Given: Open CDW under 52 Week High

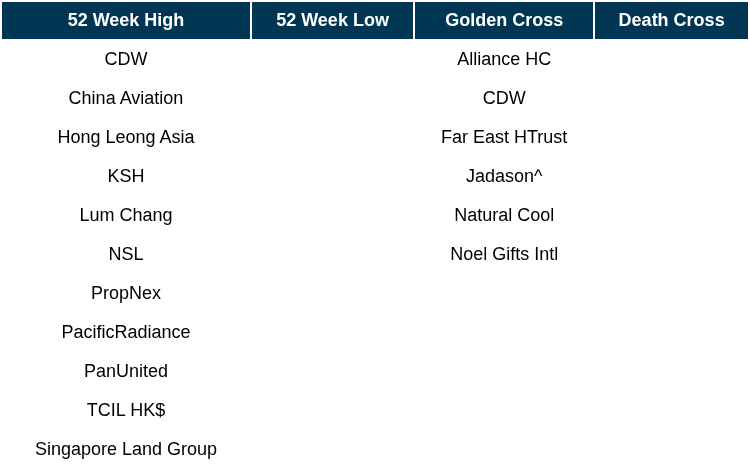Looking at the screenshot, I should pyautogui.click(x=126, y=59).
